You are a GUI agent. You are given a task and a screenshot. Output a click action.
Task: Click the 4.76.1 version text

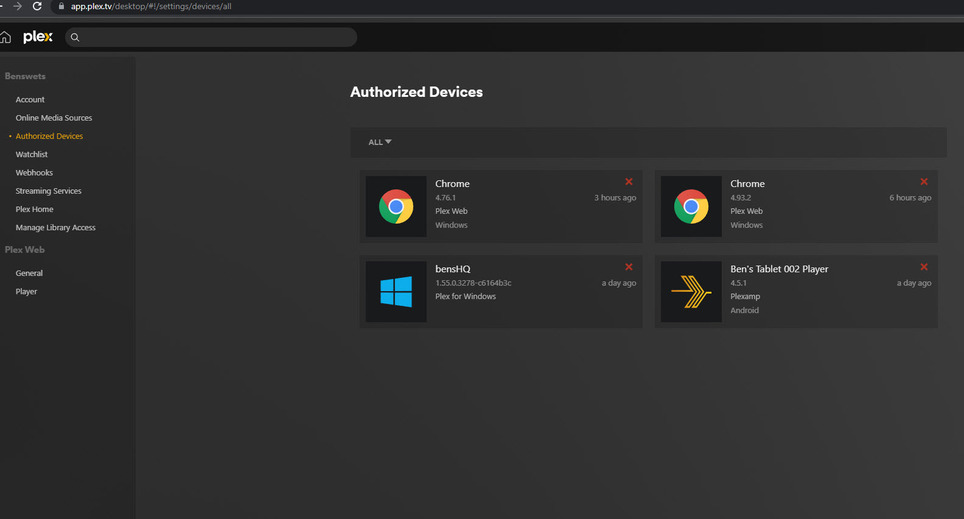click(445, 198)
